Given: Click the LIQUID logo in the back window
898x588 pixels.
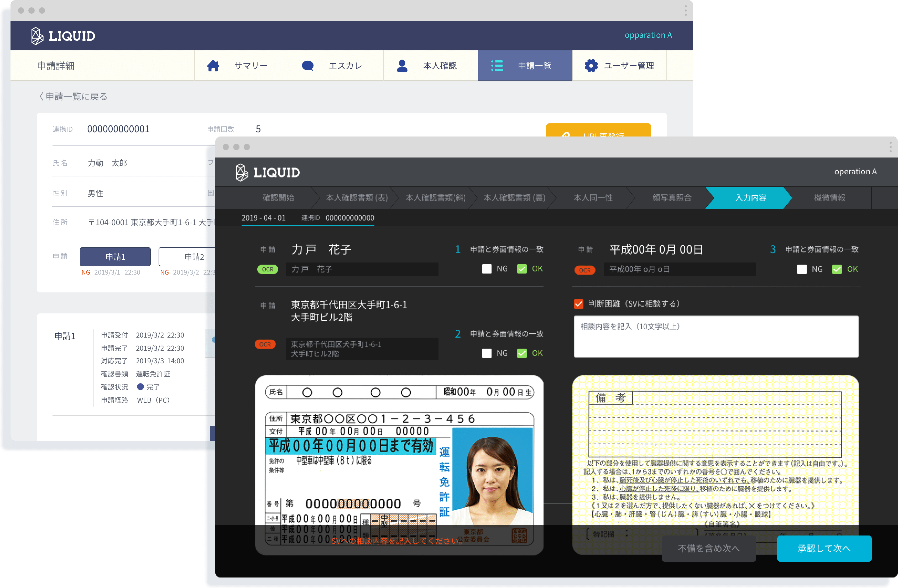Looking at the screenshot, I should [x=63, y=36].
